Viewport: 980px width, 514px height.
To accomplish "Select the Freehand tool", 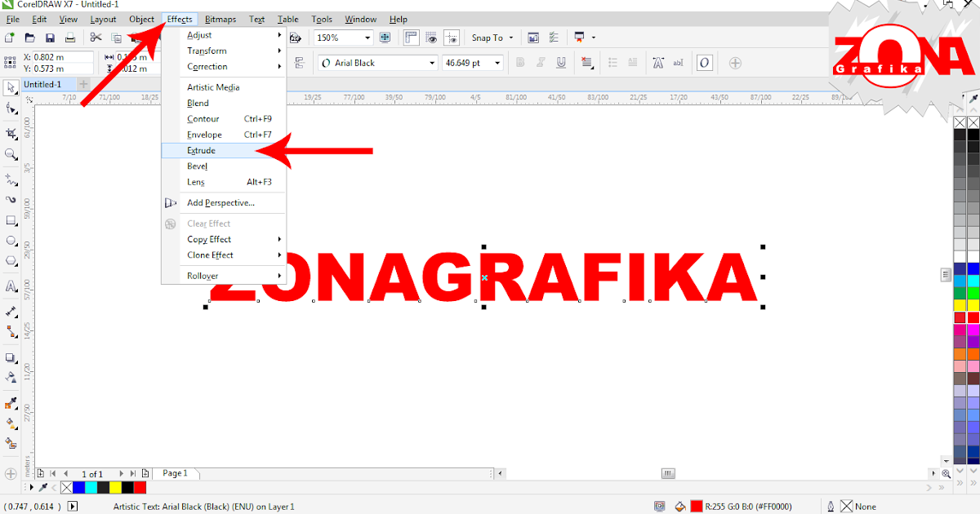I will (11, 179).
